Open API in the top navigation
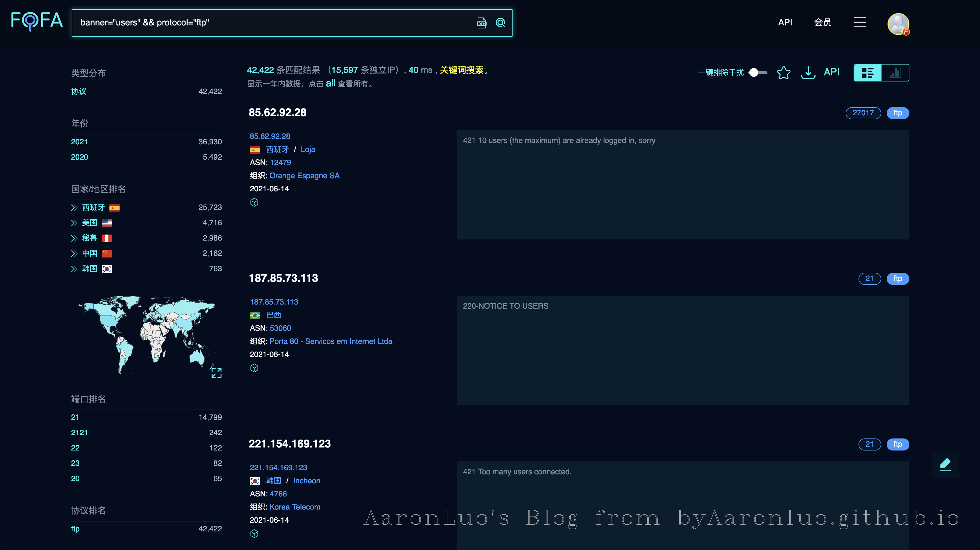The width and height of the screenshot is (980, 550). (x=785, y=22)
